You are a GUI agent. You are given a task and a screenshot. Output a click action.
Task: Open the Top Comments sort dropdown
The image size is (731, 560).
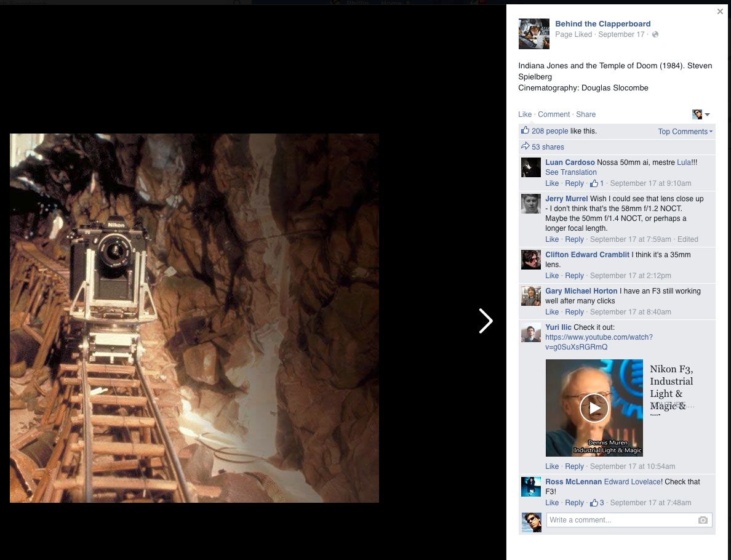685,132
